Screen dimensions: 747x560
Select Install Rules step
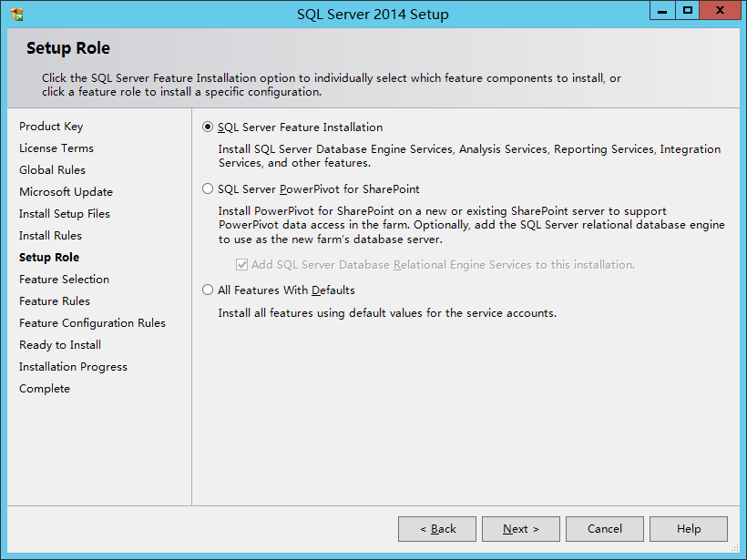tap(50, 236)
